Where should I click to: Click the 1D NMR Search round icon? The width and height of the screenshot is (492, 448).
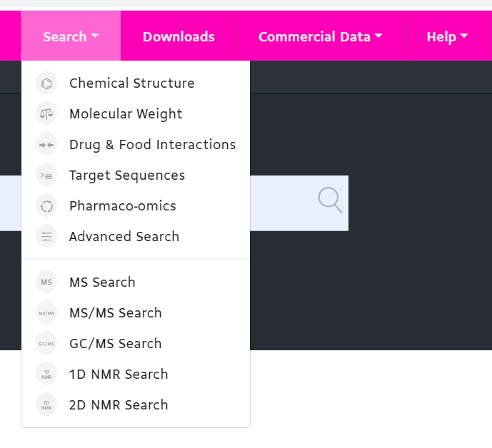tap(46, 375)
